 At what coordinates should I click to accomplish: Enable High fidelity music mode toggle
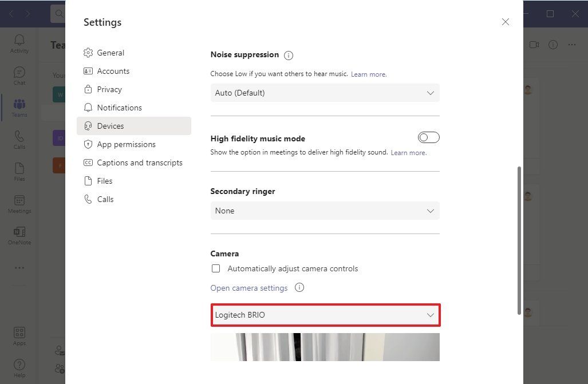429,137
